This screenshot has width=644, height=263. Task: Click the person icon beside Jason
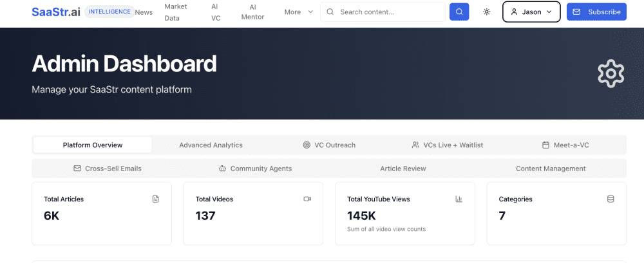(x=514, y=12)
